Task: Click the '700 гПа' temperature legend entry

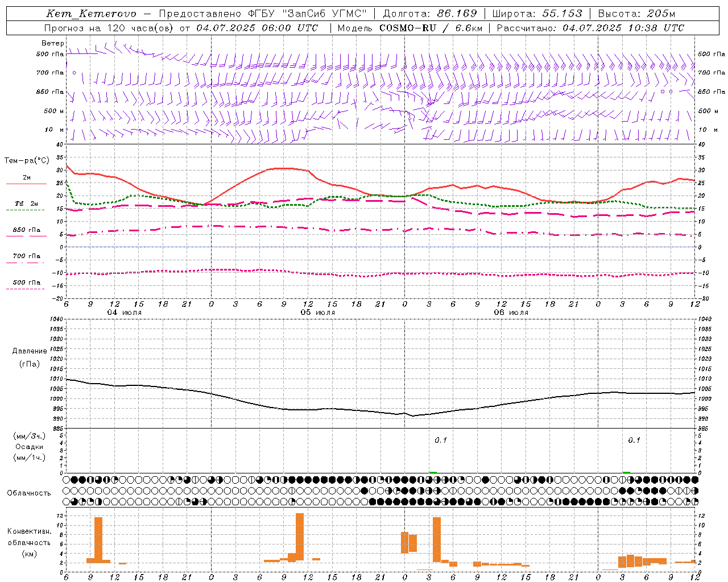Action: tap(26, 256)
